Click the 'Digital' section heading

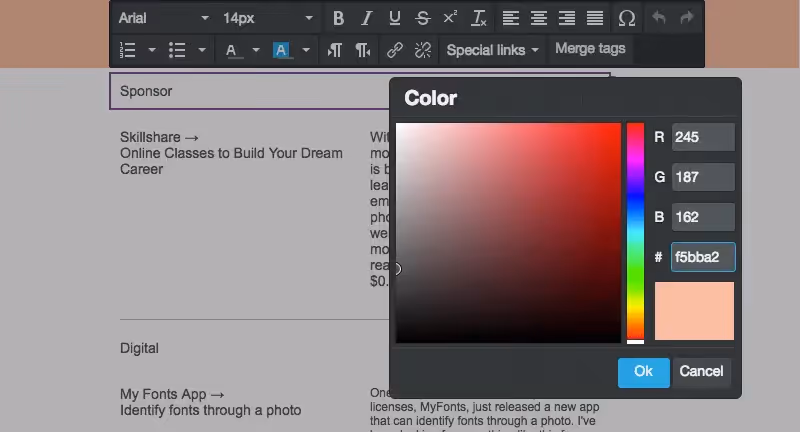(139, 348)
